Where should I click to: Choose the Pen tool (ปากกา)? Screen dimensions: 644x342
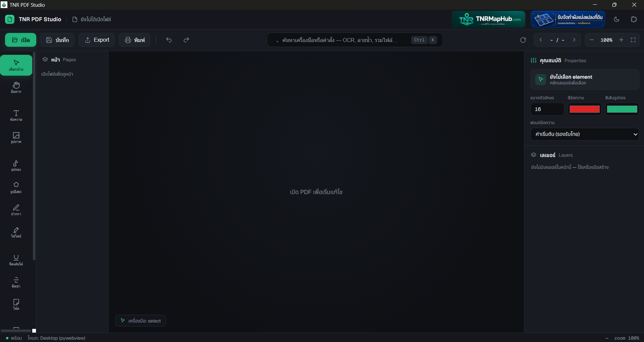pos(16,210)
